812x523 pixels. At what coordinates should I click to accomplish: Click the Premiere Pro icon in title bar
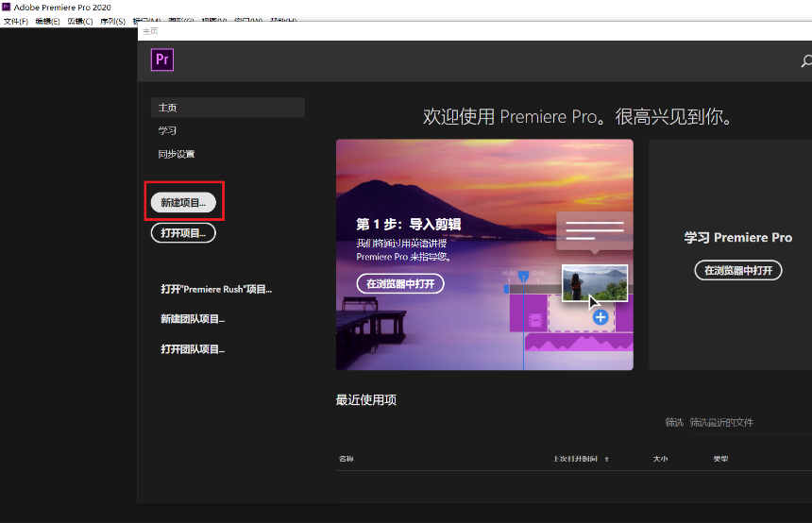click(x=7, y=7)
